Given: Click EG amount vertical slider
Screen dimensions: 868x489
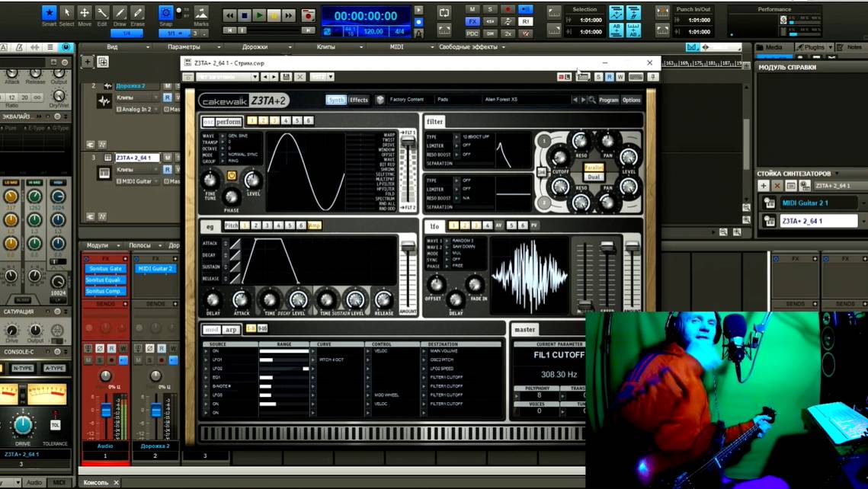Looking at the screenshot, I should coord(408,276).
